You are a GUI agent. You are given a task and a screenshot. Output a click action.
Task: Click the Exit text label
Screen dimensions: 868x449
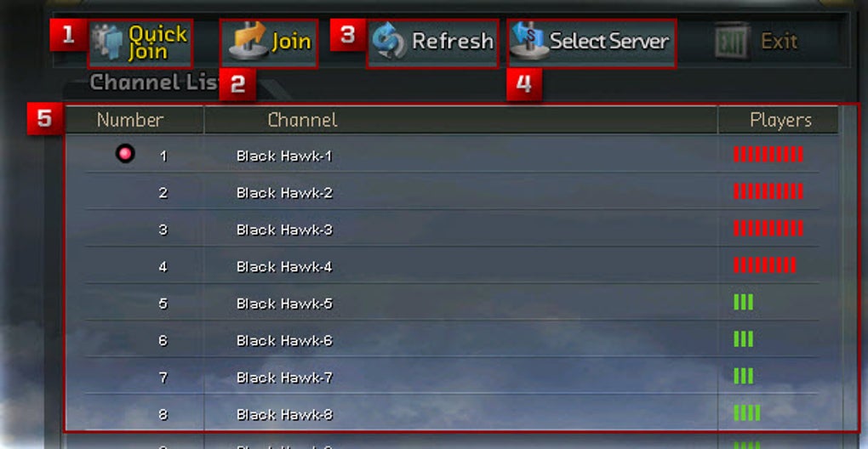(x=779, y=42)
